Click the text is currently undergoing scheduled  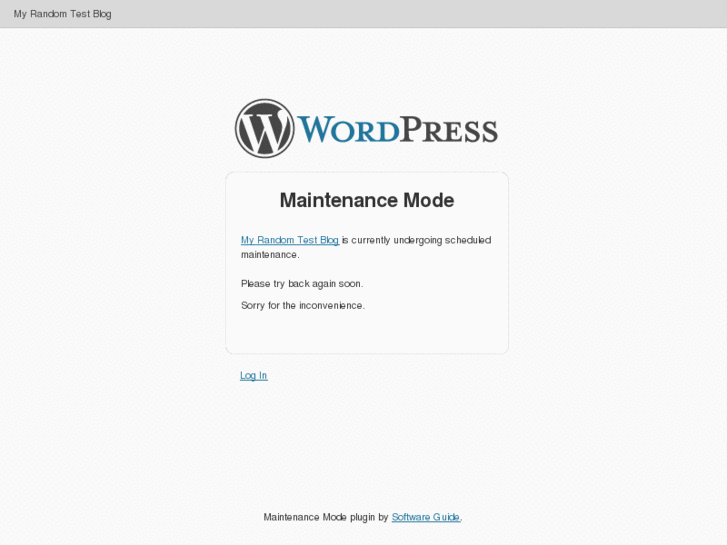(416, 240)
